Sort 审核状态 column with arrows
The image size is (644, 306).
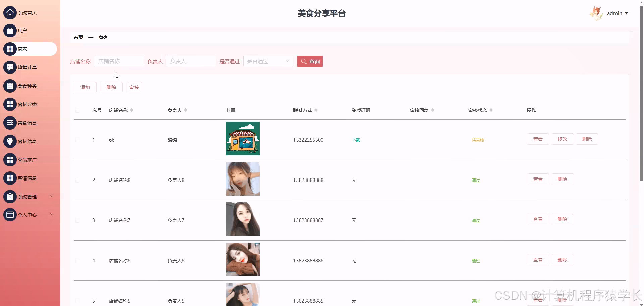tap(491, 110)
